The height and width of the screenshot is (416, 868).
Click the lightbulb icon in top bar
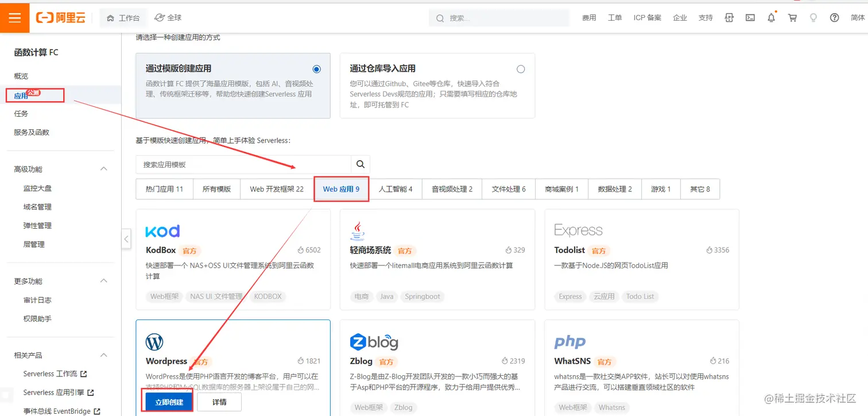click(x=813, y=18)
